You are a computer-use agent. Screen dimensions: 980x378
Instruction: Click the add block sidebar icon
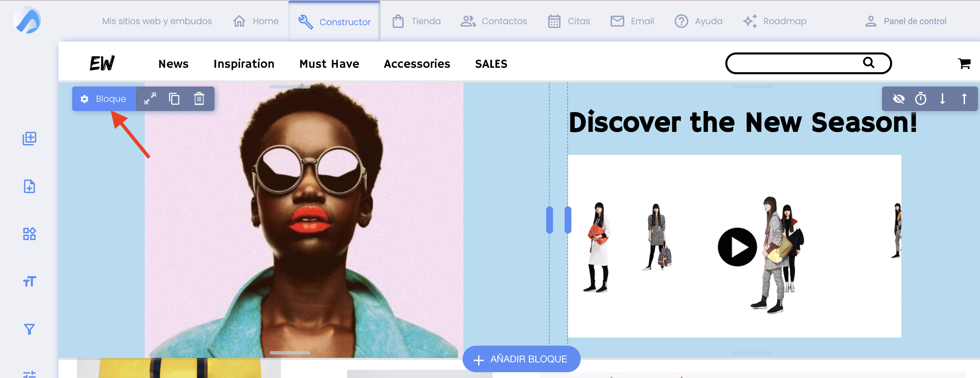tap(29, 138)
